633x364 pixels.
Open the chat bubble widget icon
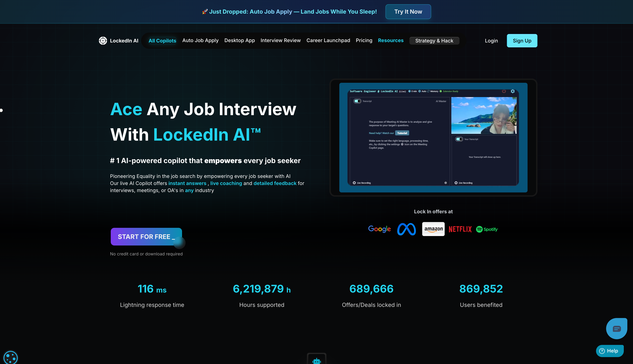coord(617,328)
